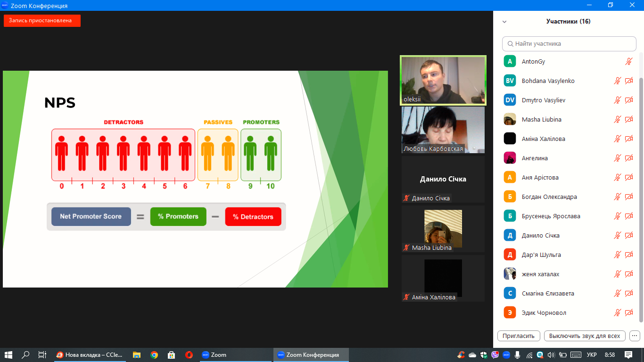
Task: Click Ангелина's camera-off icon
Action: pos(628,158)
